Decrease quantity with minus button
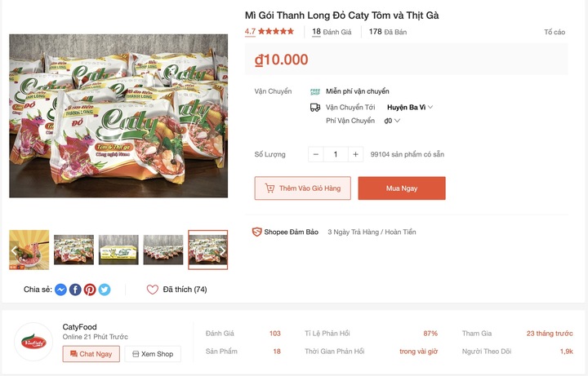 tap(316, 154)
